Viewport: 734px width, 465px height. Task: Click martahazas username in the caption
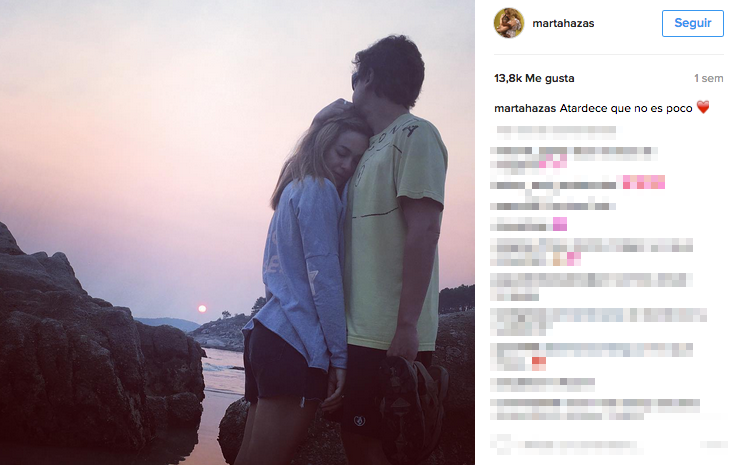click(525, 108)
